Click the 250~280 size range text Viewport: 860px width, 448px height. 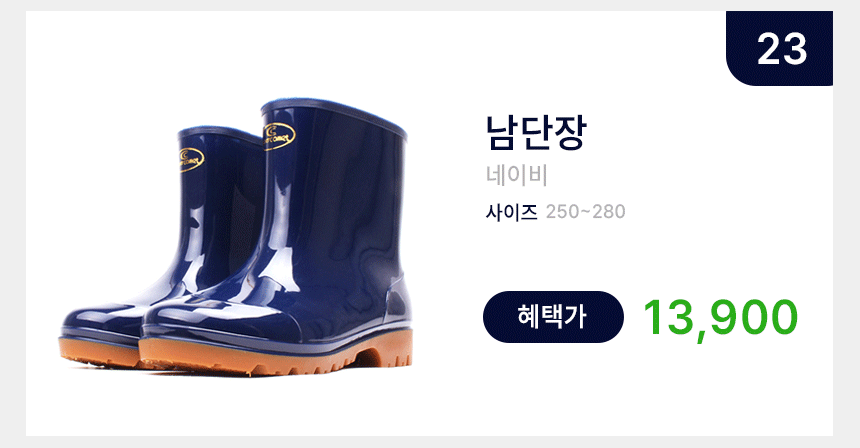(585, 212)
